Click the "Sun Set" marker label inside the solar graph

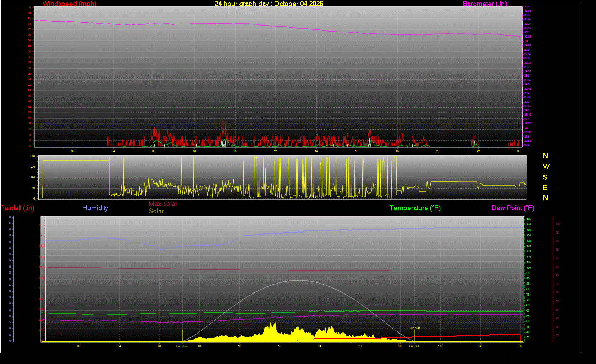(414, 328)
